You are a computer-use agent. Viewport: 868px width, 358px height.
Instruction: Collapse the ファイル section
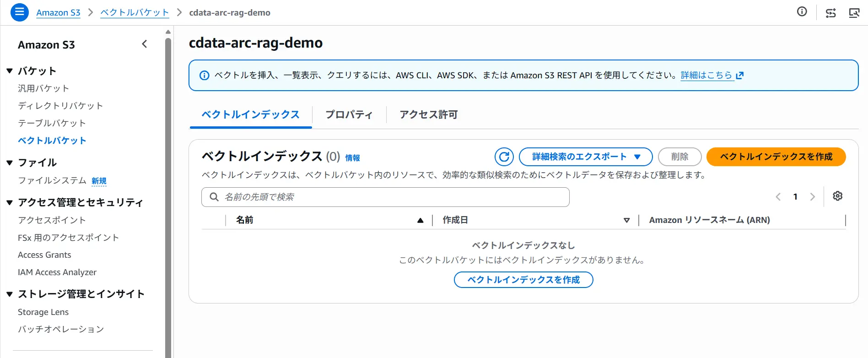pos(9,163)
